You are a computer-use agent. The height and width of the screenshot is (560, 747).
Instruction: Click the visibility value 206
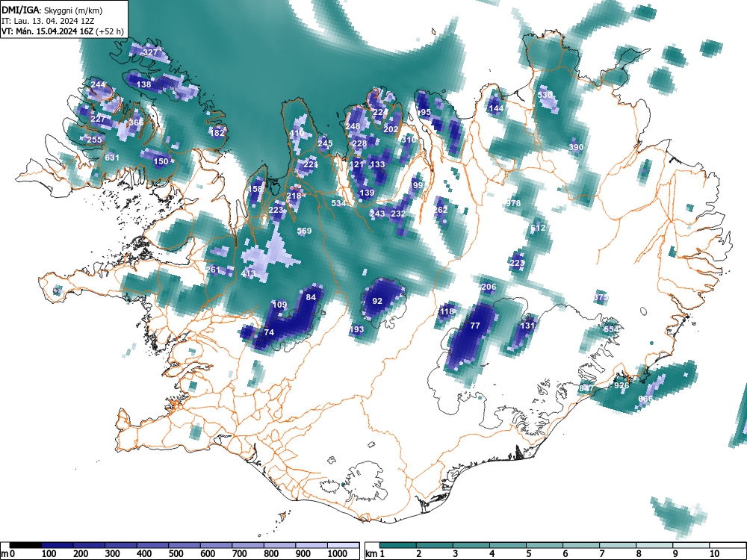pos(489,287)
